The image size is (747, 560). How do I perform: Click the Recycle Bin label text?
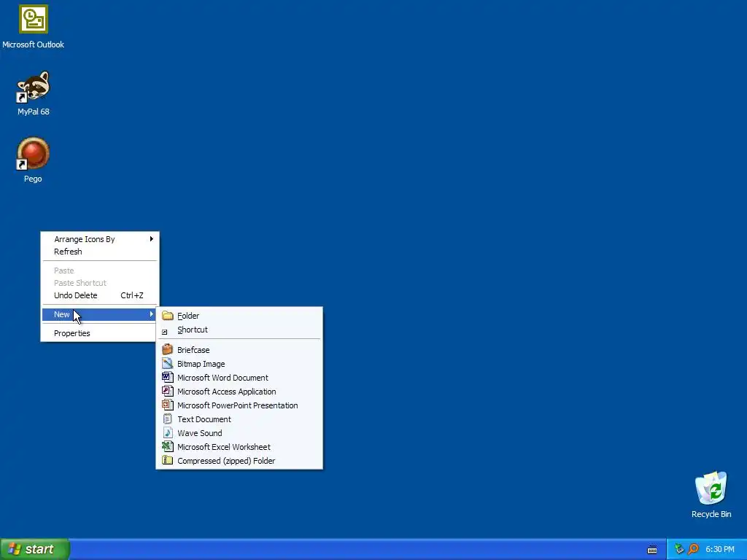point(711,514)
